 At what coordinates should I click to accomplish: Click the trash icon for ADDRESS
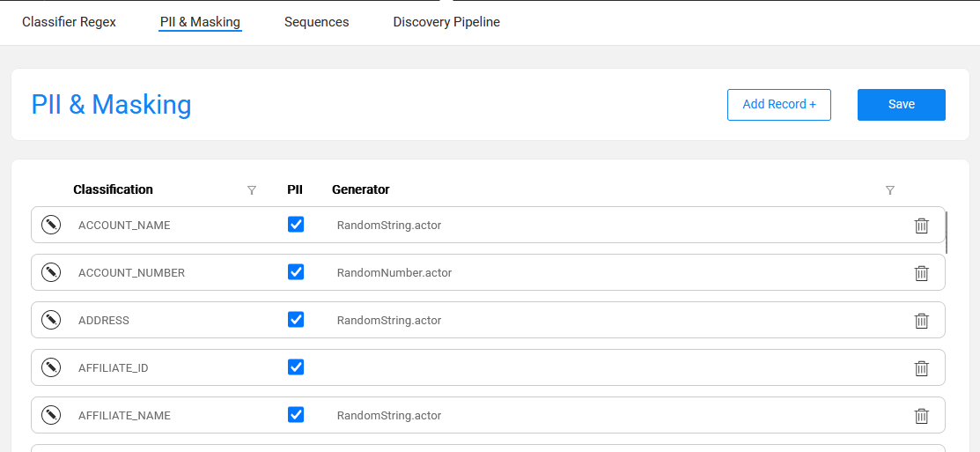(x=921, y=321)
